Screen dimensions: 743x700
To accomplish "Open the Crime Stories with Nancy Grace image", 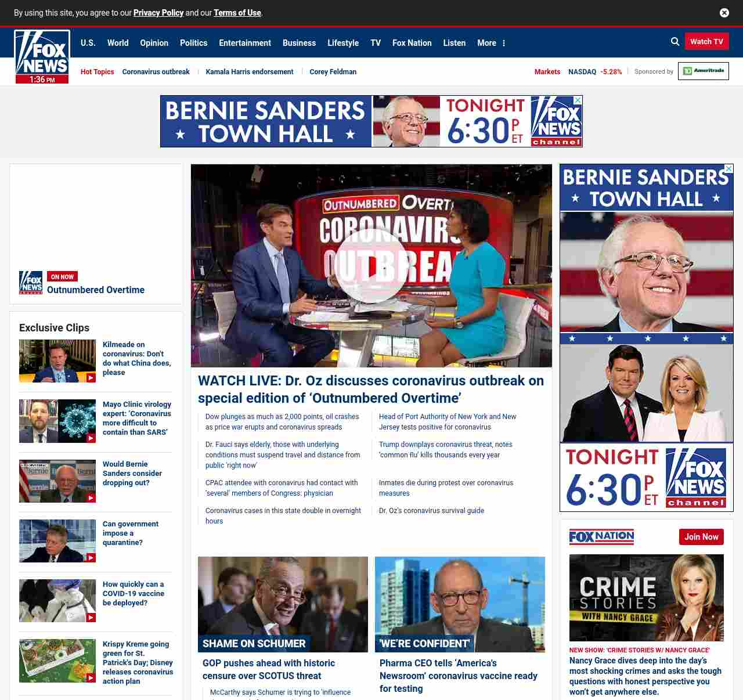I will (646, 597).
